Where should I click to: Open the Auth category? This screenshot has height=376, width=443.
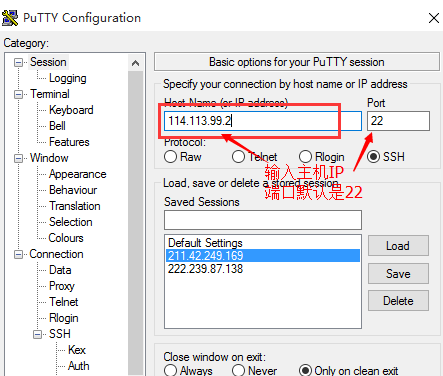pyautogui.click(x=78, y=366)
